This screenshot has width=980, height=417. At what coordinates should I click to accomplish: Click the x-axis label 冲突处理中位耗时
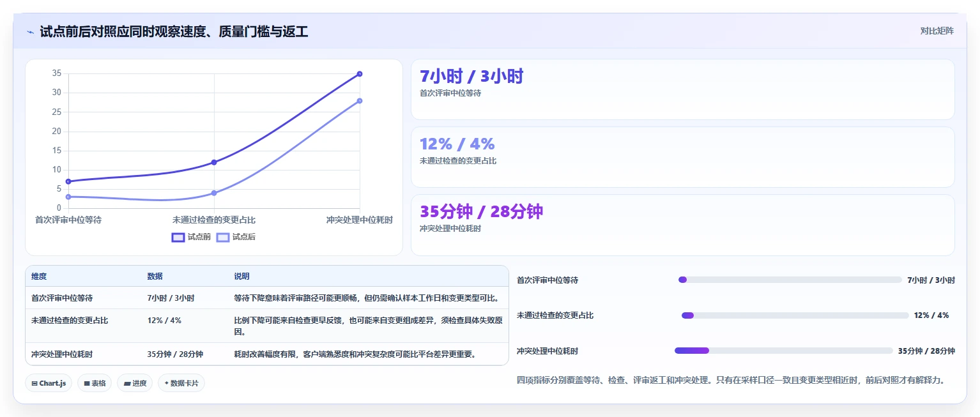click(360, 220)
